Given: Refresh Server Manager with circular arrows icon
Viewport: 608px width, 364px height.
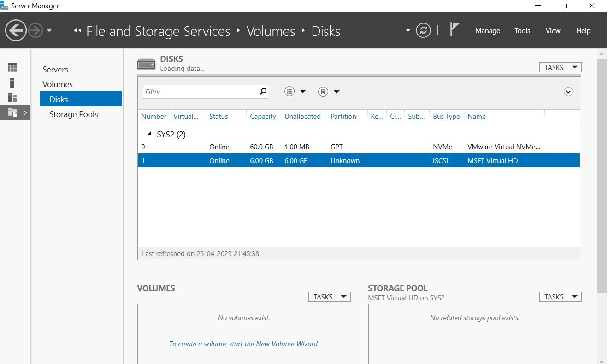Looking at the screenshot, I should tap(423, 31).
